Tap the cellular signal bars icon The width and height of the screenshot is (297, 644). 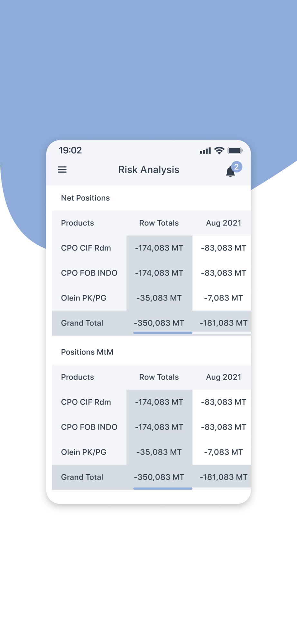point(205,151)
